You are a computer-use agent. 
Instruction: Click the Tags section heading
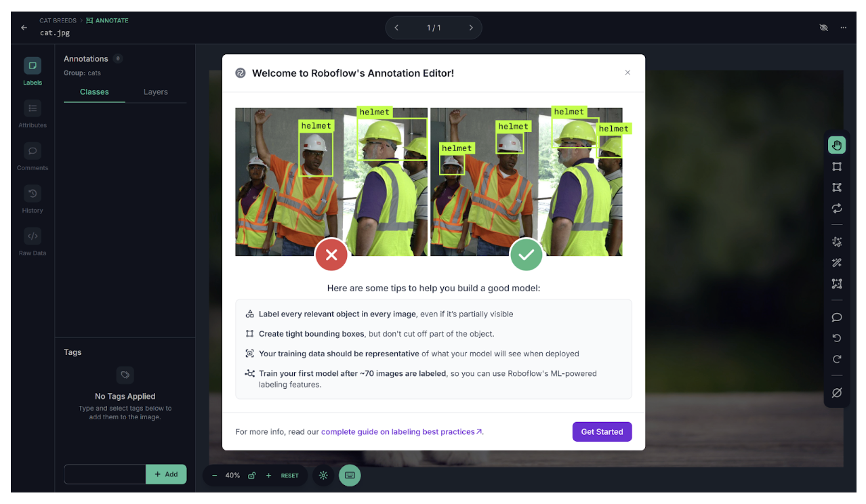(x=73, y=352)
